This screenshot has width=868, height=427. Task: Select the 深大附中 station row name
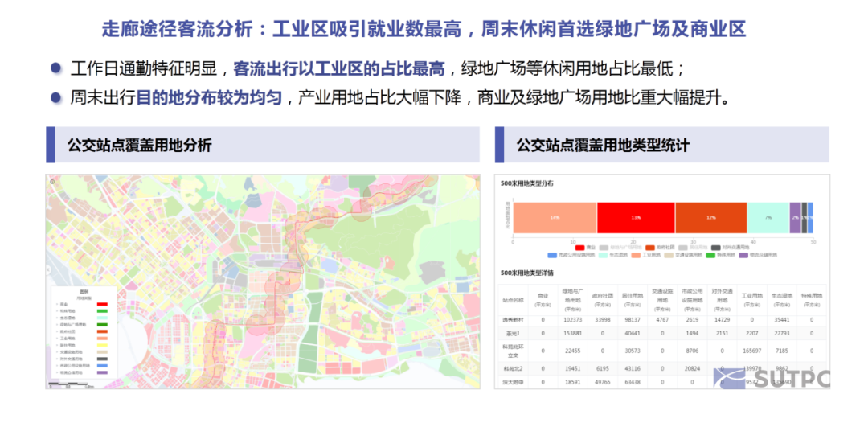(513, 382)
